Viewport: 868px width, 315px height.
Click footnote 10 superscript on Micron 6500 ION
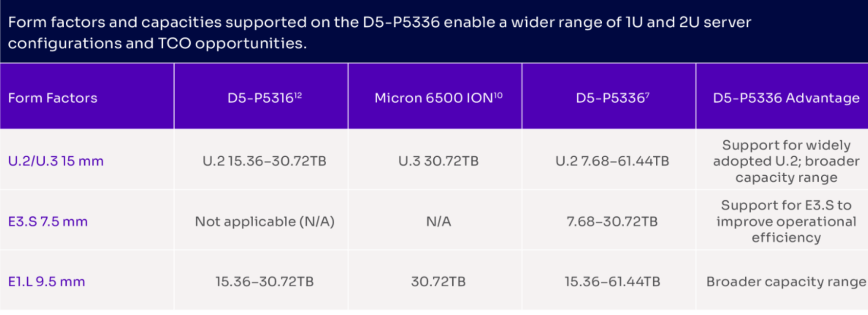coord(499,95)
